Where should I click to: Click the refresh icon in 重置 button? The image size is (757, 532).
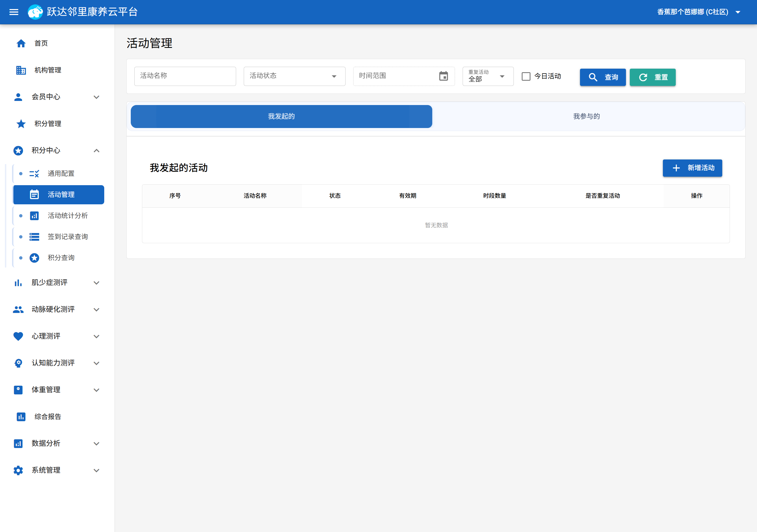point(643,77)
